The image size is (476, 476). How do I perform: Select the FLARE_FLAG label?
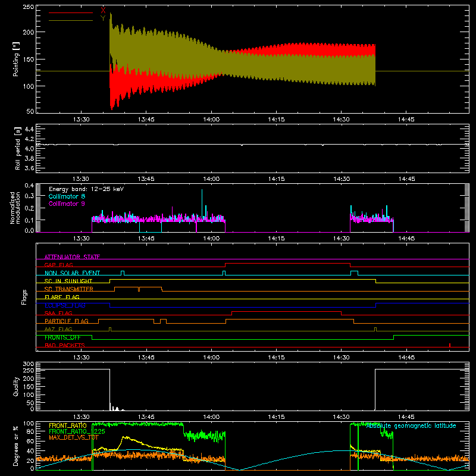pyautogui.click(x=62, y=297)
